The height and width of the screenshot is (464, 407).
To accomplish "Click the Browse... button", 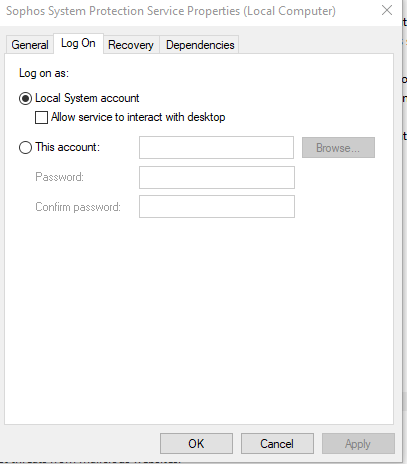I will [x=338, y=147].
